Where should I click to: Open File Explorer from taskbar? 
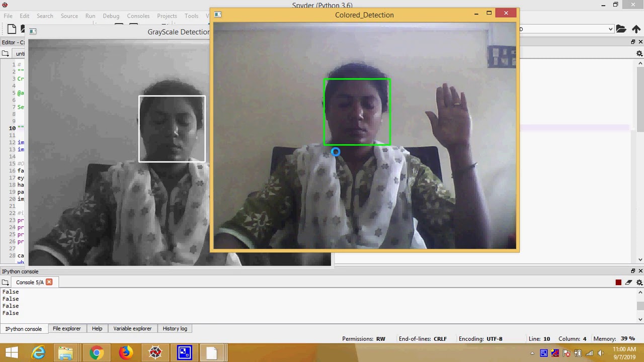pyautogui.click(x=66, y=353)
